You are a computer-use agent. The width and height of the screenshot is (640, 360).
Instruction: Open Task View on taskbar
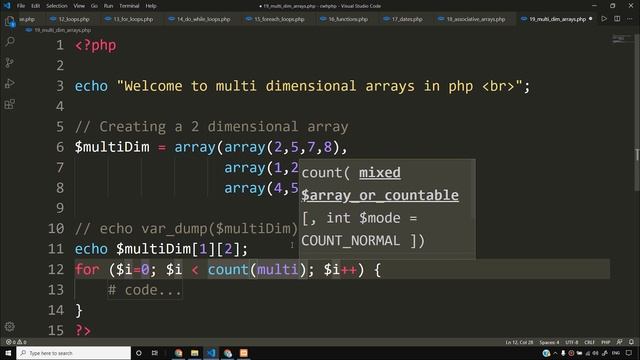pyautogui.click(x=155, y=353)
